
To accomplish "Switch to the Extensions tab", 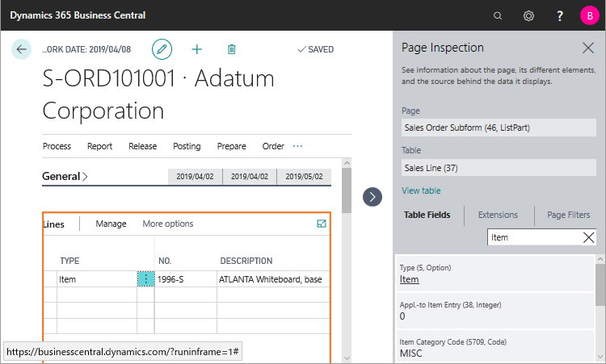I will coord(498,215).
